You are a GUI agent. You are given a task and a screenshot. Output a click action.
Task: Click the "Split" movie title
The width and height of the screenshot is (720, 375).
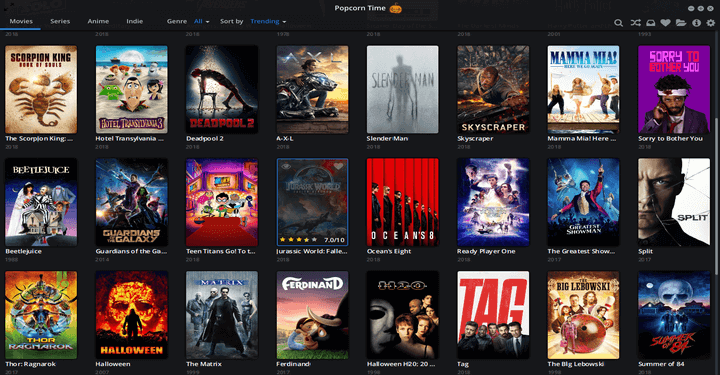[645, 251]
